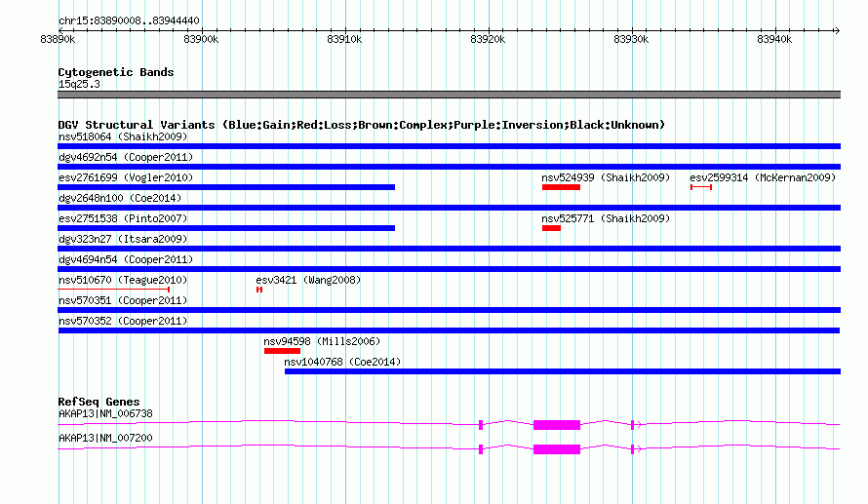Click the AKAP13|NM_006738 gene label
This screenshot has width=868, height=504.
pos(105,413)
